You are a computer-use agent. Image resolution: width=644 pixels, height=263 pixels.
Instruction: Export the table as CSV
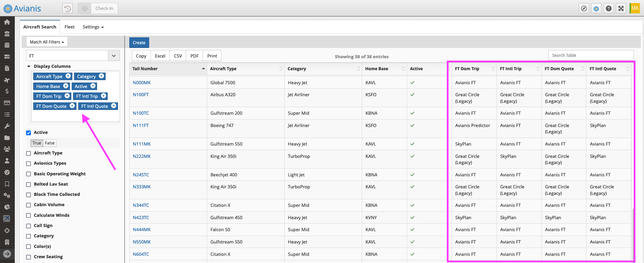pos(178,56)
